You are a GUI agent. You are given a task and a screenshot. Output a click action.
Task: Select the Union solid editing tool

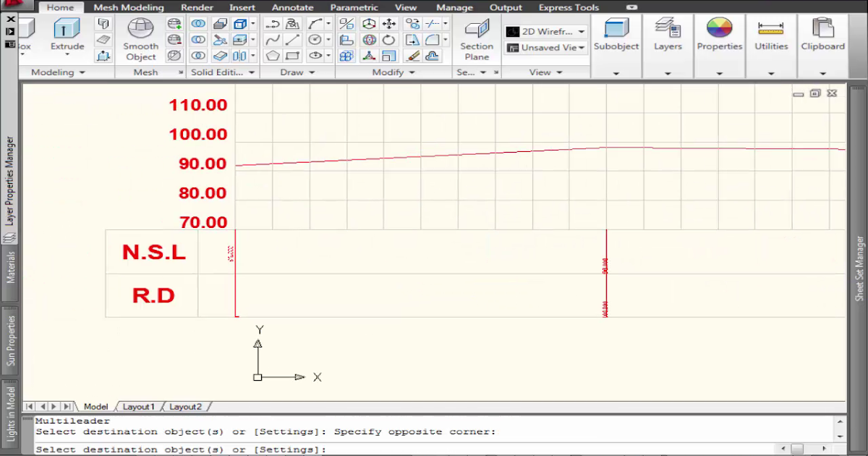click(197, 23)
